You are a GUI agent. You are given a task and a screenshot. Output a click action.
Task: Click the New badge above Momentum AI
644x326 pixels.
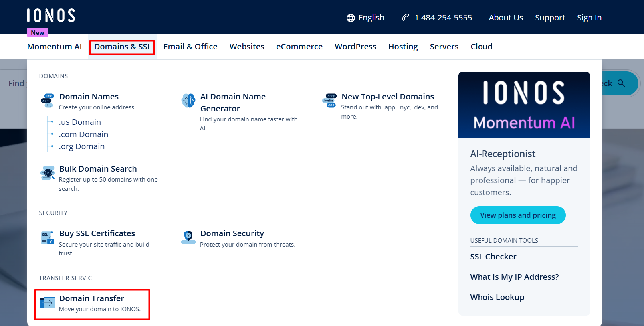coord(38,32)
